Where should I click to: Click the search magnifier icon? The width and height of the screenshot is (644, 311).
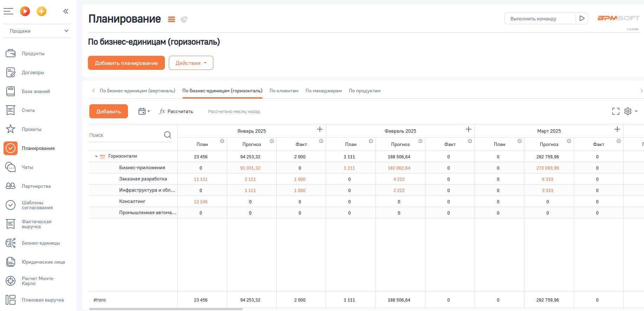pos(168,135)
